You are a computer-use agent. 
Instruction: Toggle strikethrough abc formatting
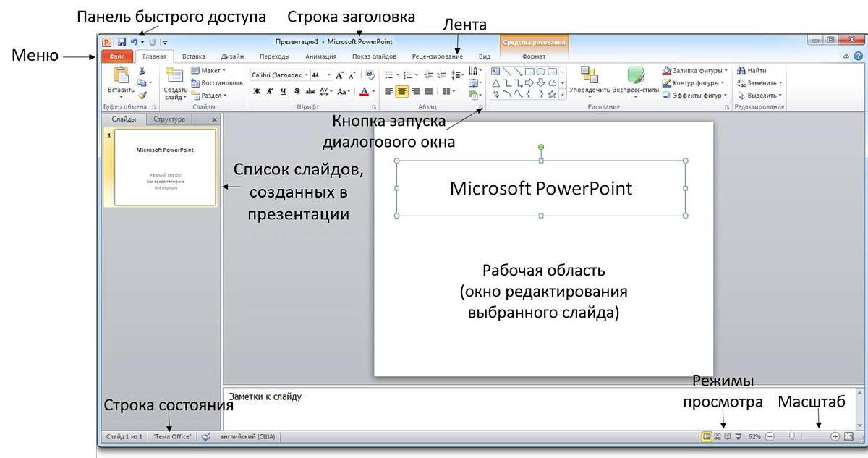[x=310, y=91]
